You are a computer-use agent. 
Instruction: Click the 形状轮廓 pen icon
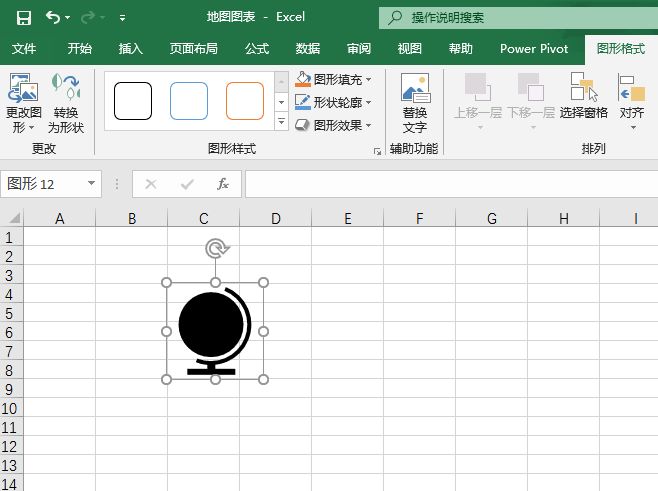(x=303, y=102)
